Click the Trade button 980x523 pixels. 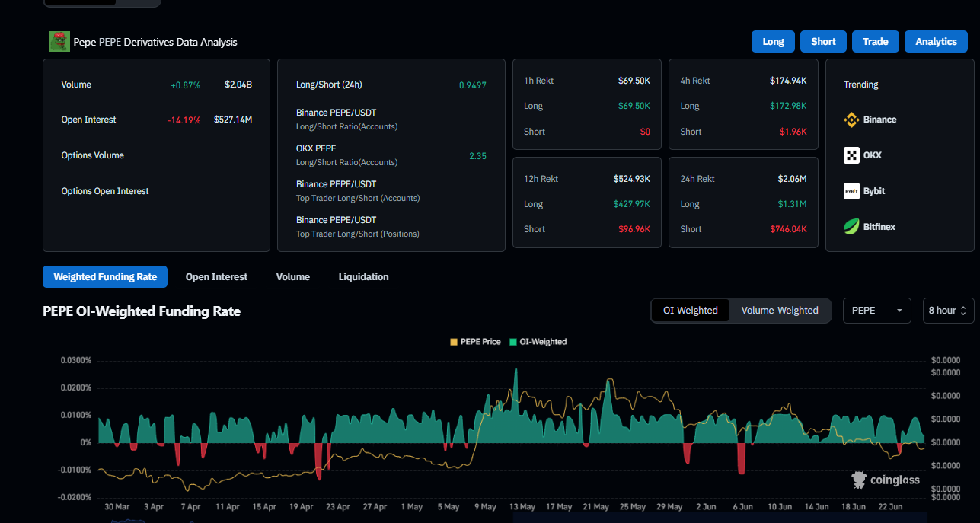click(876, 42)
